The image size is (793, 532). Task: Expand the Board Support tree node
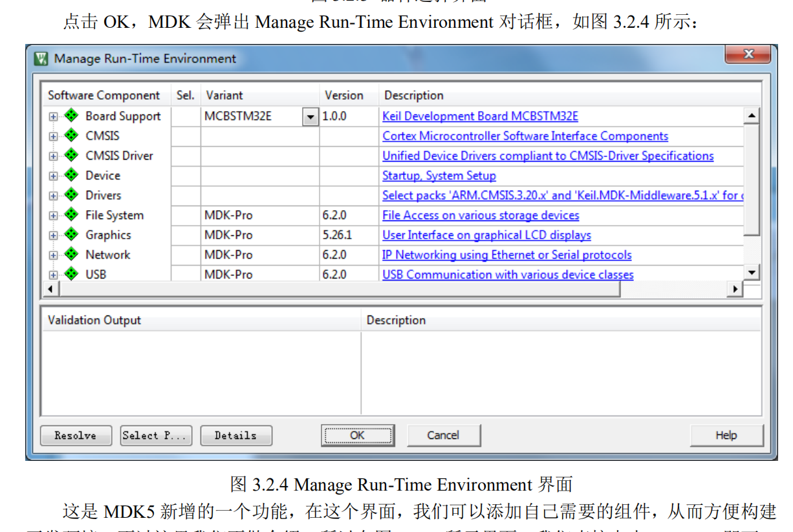pos(53,117)
